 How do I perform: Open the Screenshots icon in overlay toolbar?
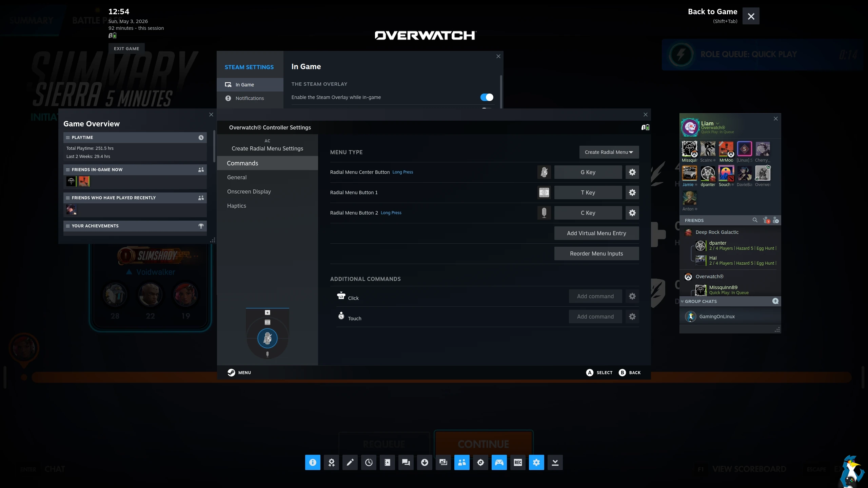pos(443,462)
